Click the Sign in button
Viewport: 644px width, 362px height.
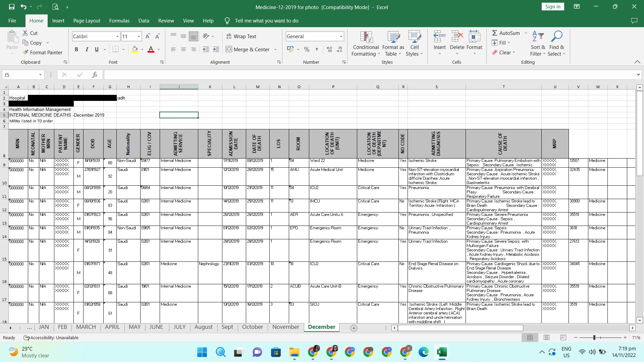tap(552, 7)
